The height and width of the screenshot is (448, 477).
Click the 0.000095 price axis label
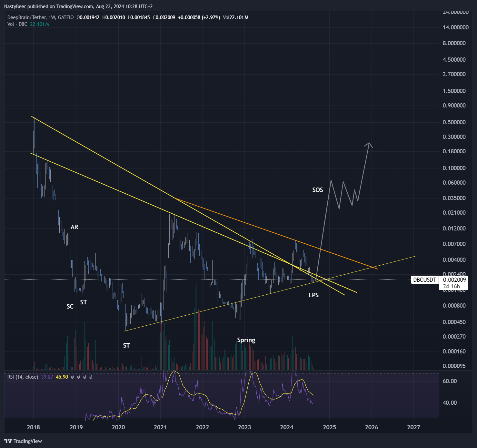point(454,366)
